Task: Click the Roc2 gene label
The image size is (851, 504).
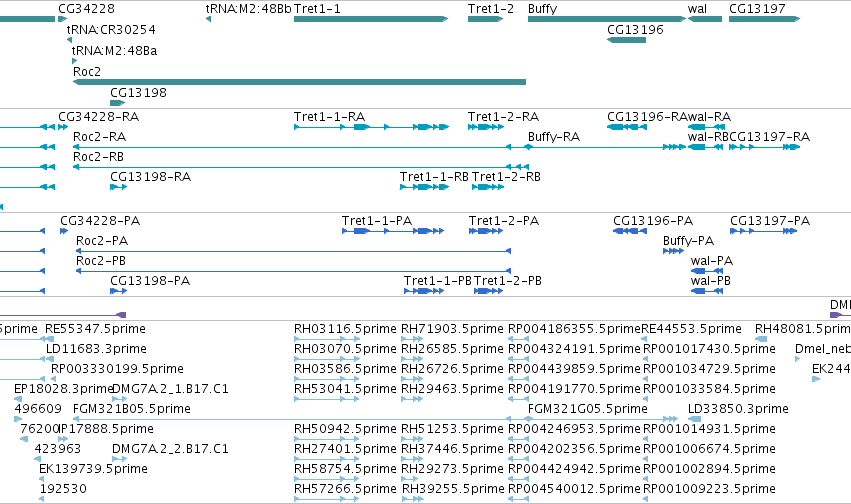Action: [87, 72]
